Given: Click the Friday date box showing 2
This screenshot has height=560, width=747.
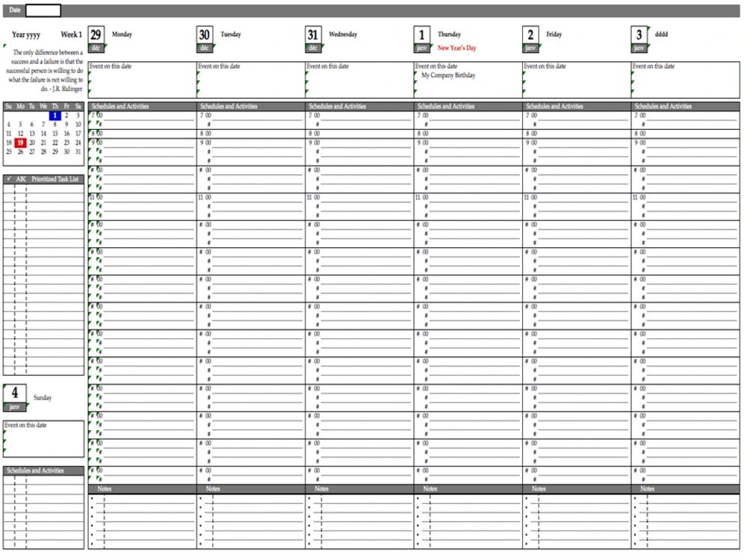Looking at the screenshot, I should 530,35.
